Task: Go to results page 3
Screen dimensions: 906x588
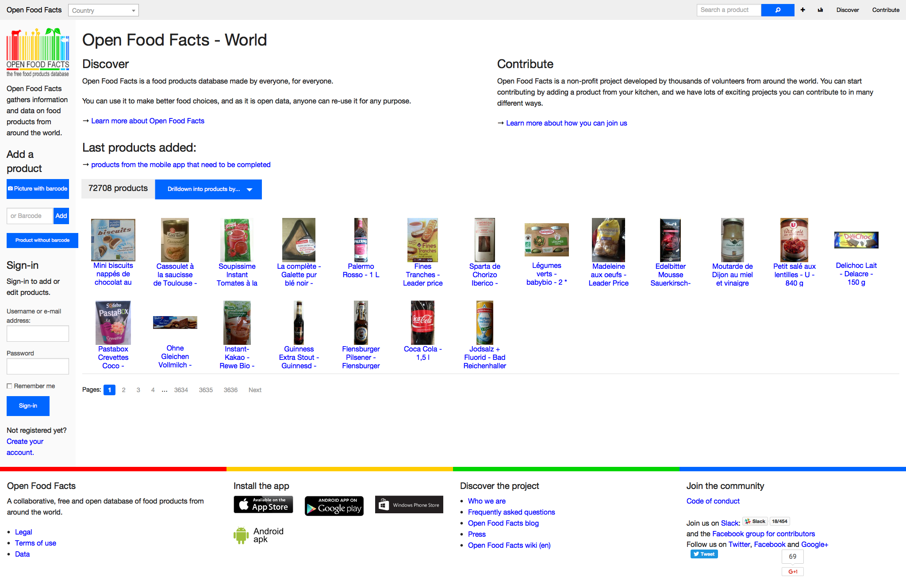Action: point(138,390)
